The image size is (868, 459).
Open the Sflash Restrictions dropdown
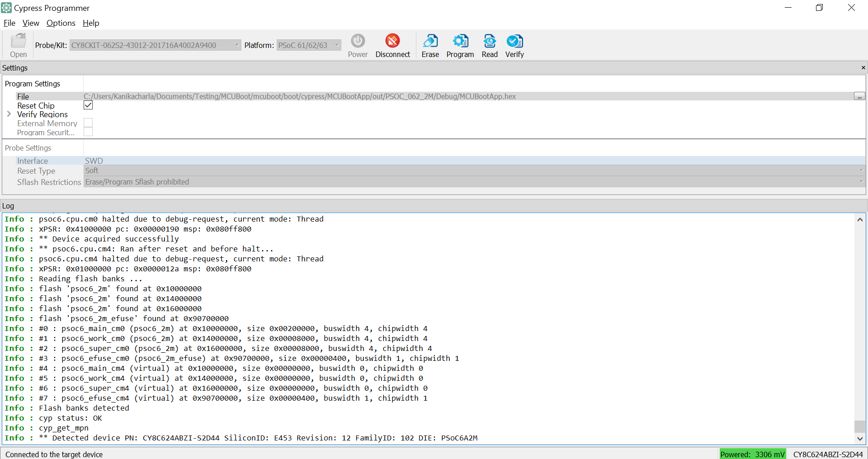(475, 182)
